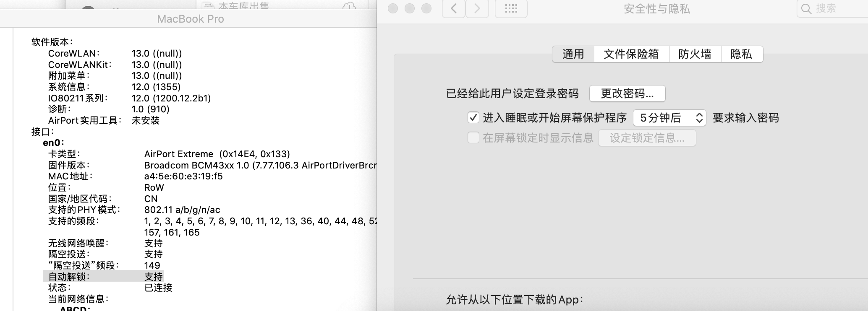Click the 未安装 AirPort utility value
Viewport: 868px width, 311px height.
(146, 121)
